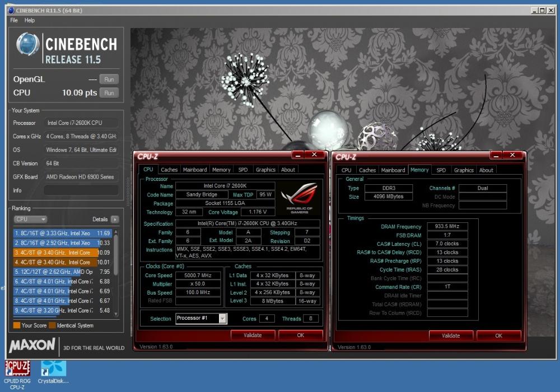The width and height of the screenshot is (560, 392).
Task: Switch to Mainboard tab in left CPU-Z
Action: (x=195, y=170)
